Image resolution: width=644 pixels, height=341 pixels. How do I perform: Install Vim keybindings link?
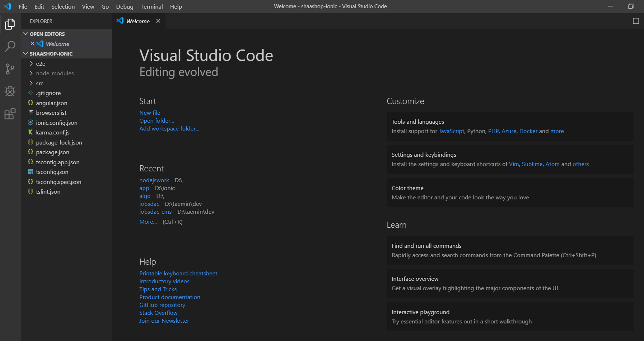pos(514,164)
